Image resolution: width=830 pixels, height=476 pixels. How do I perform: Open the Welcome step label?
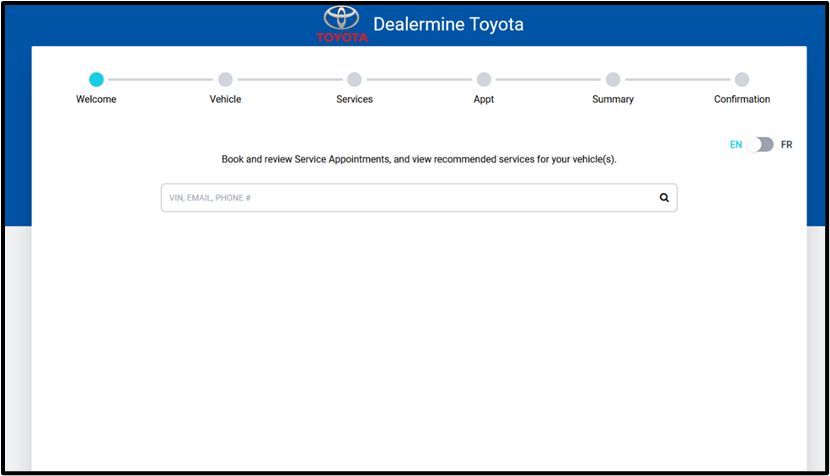pyautogui.click(x=96, y=99)
